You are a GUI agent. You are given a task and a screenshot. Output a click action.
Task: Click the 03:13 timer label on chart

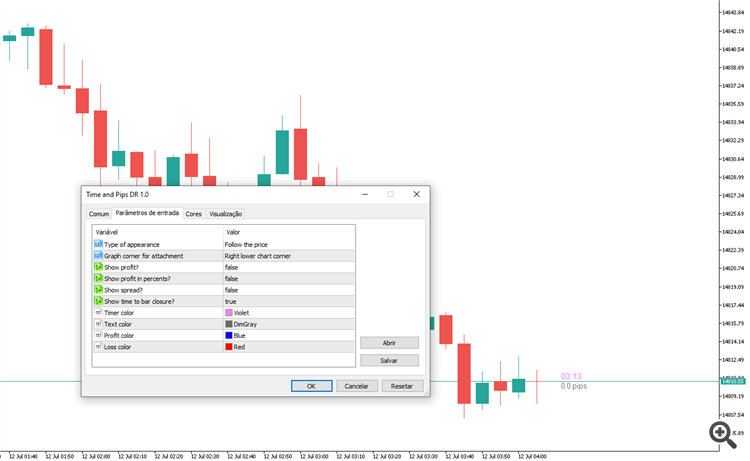[571, 376]
